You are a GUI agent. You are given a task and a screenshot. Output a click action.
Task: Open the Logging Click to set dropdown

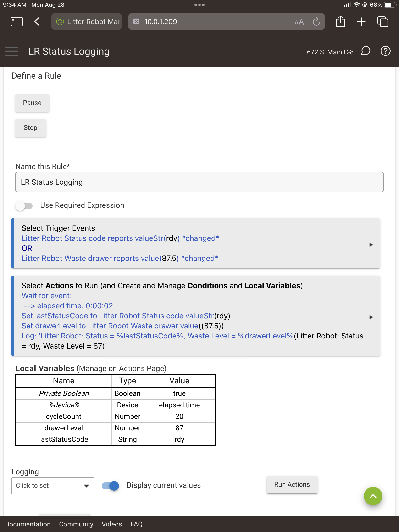pyautogui.click(x=53, y=486)
